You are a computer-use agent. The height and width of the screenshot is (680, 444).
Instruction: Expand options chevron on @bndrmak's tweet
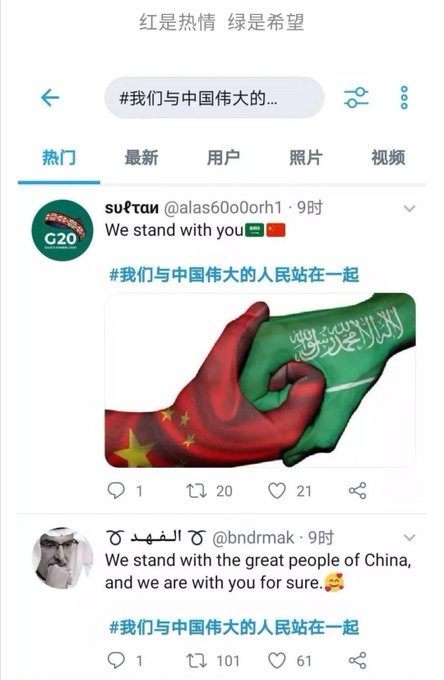pyautogui.click(x=409, y=538)
